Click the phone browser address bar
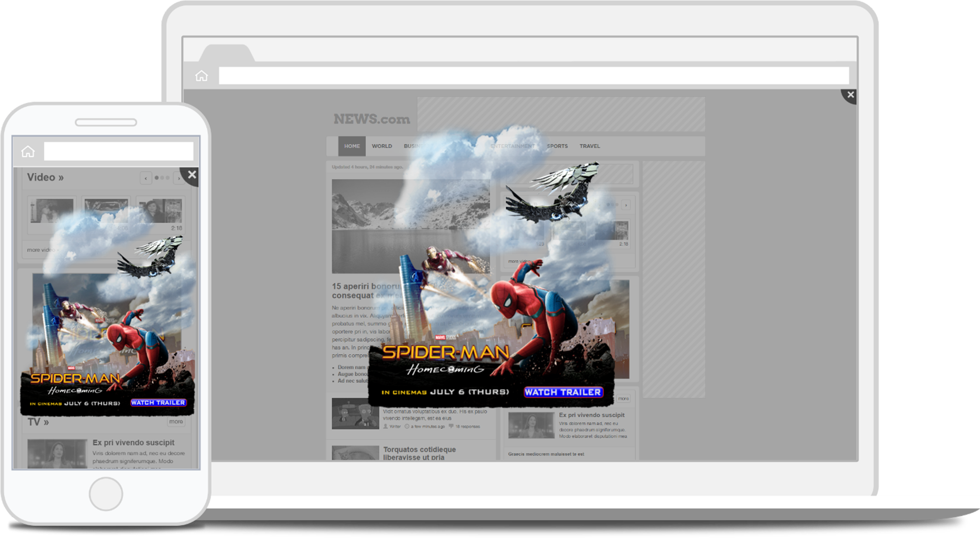The height and width of the screenshot is (538, 980). click(x=119, y=151)
